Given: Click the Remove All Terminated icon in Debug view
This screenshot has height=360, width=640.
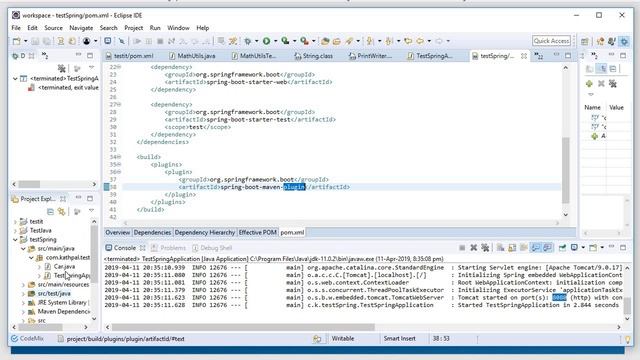Looking at the screenshot, I should (x=61, y=68).
